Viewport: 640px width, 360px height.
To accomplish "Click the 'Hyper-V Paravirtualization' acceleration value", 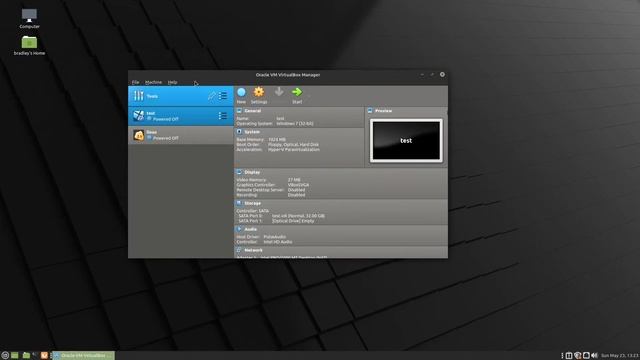I will [294, 149].
